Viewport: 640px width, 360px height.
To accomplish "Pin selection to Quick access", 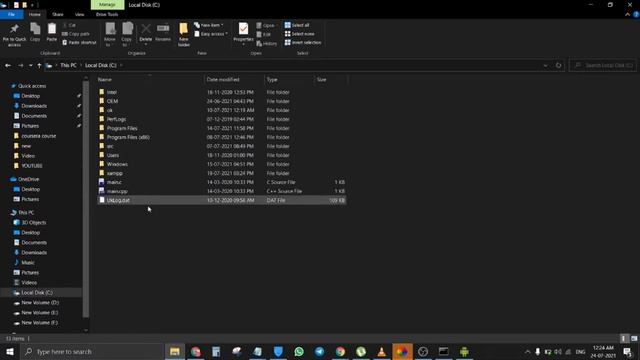I will coord(14,34).
